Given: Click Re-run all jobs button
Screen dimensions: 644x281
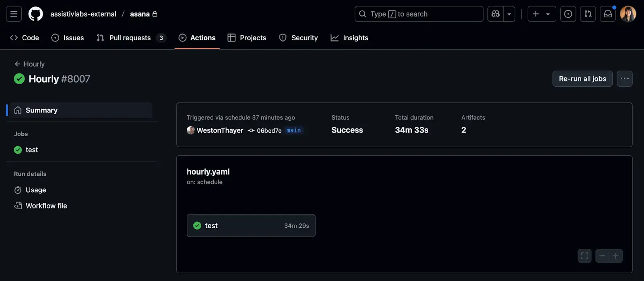Looking at the screenshot, I should 582,79.
